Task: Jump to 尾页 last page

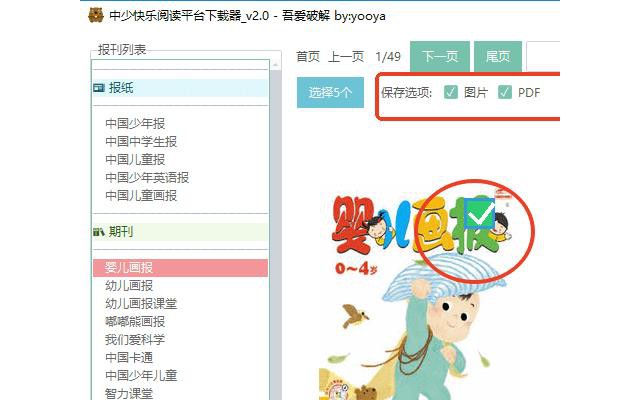Action: [x=498, y=56]
